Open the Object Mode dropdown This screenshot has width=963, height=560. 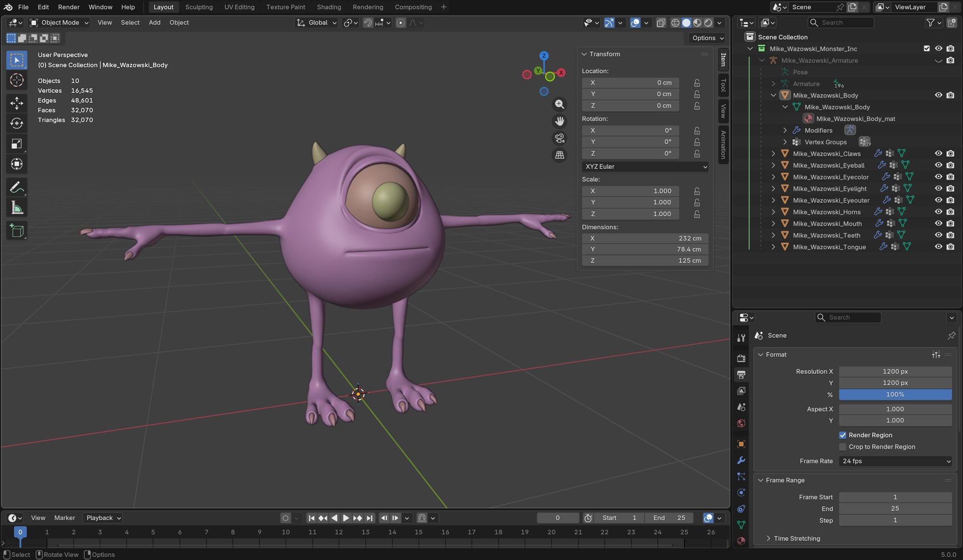59,23
